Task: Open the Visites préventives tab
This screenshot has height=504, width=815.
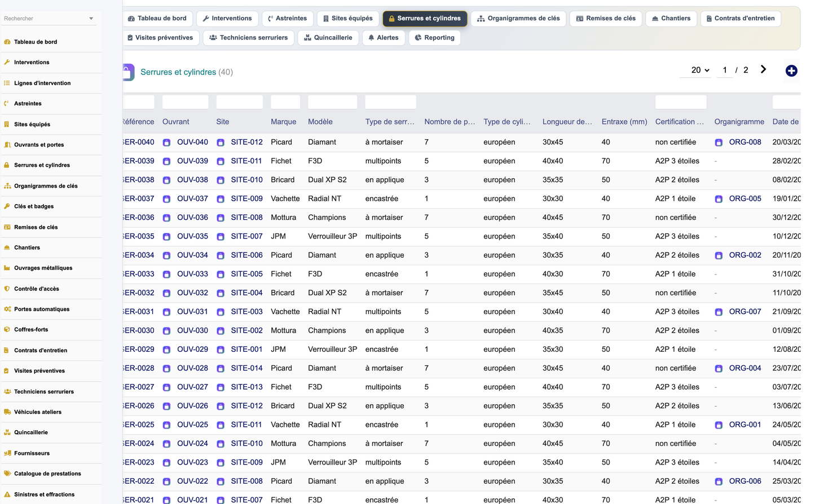Action: tap(160, 38)
